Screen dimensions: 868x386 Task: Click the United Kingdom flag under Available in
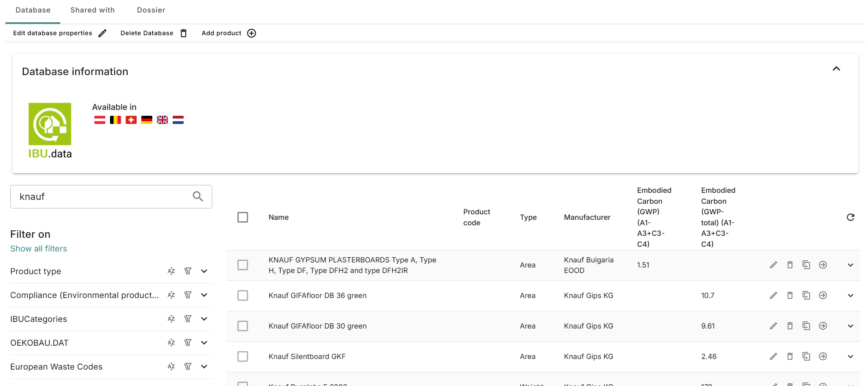162,120
